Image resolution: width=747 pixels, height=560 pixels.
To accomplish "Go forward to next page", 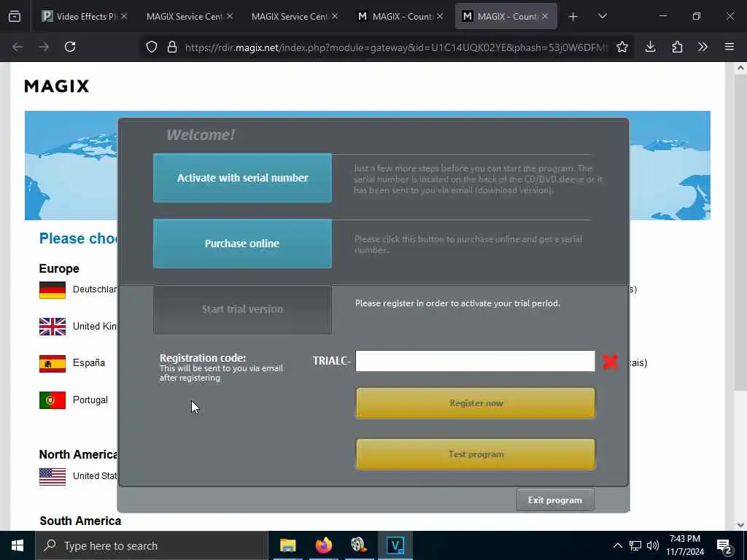I will pos(44,47).
